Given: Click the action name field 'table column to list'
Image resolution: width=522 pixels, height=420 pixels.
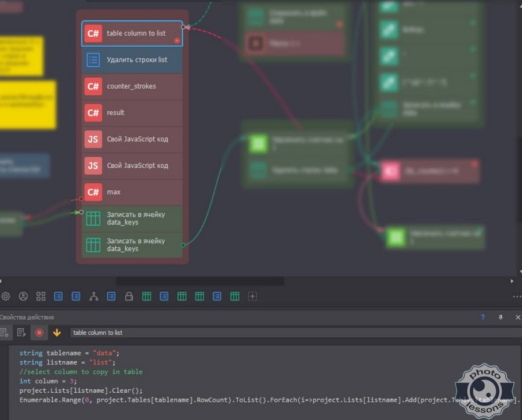Looking at the screenshot, I should pyautogui.click(x=290, y=332).
